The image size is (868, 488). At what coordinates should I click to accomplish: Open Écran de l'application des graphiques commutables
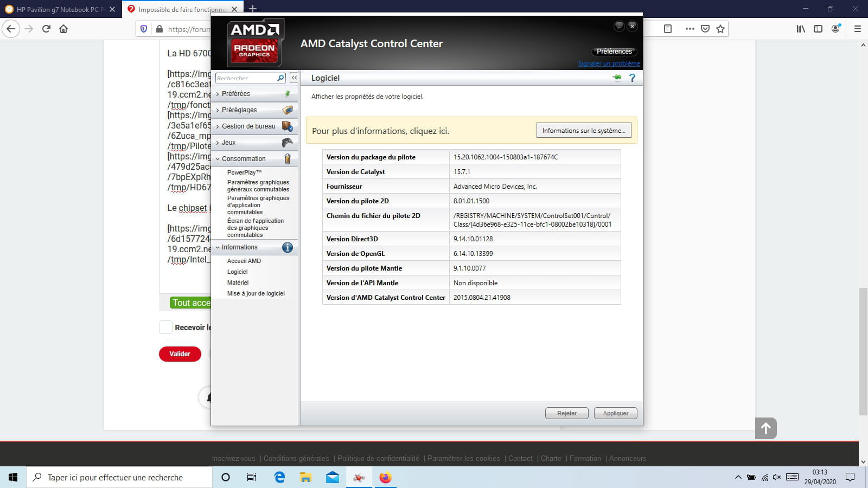256,228
